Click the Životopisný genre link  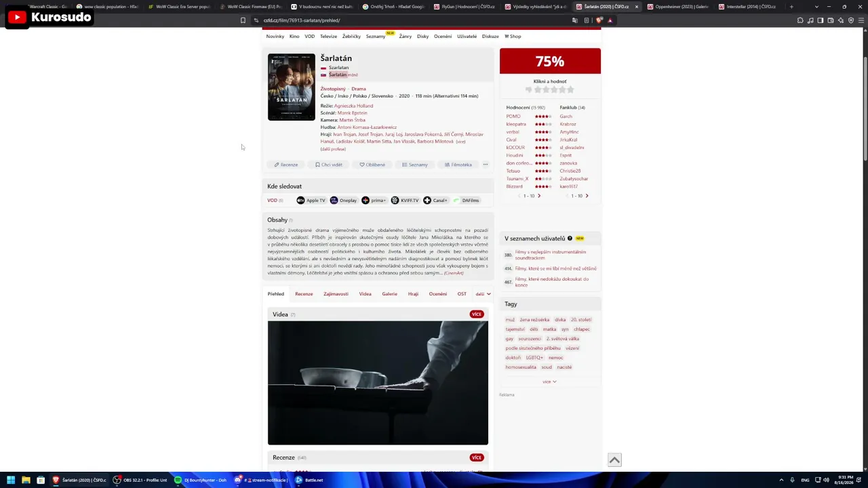tap(333, 89)
